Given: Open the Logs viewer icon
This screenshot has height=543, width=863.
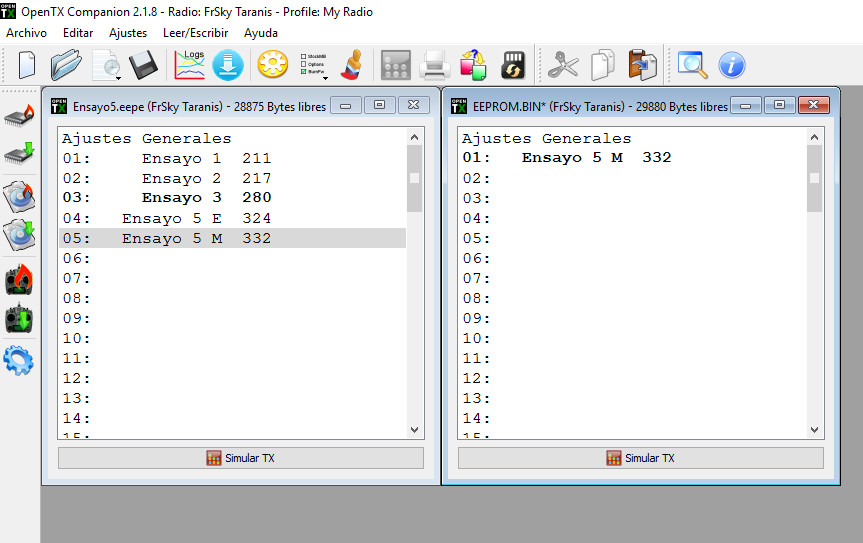Looking at the screenshot, I should click(190, 65).
